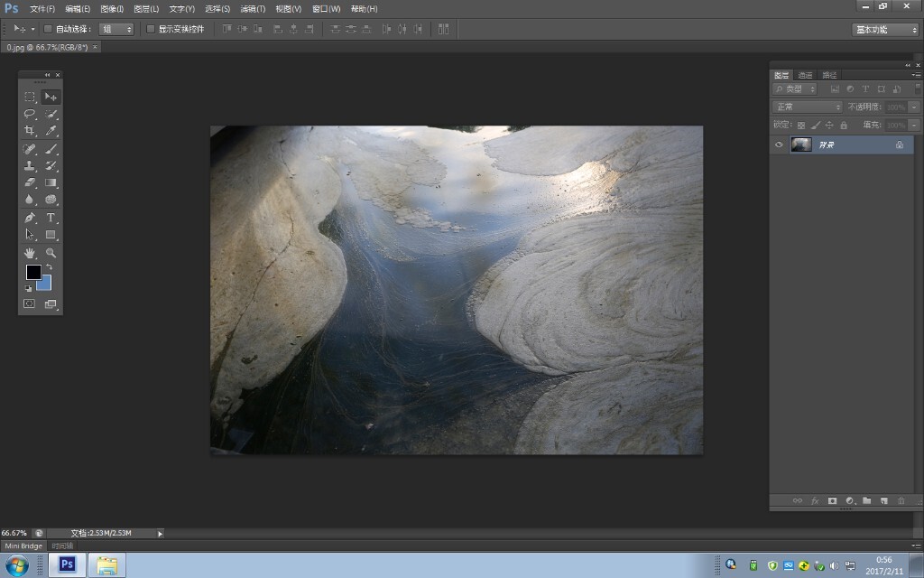924x578 pixels.
Task: Toggle lock transparent pixels in Layers panel
Action: 801,125
